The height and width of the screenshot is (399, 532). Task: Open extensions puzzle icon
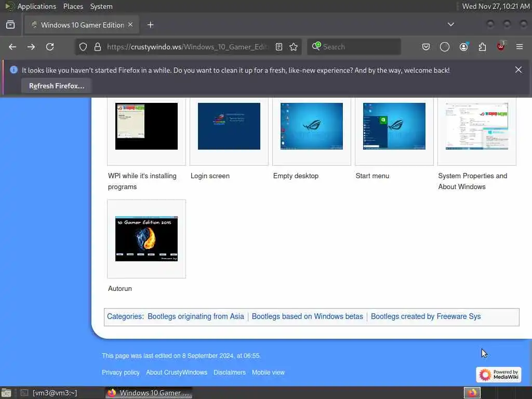point(482,47)
